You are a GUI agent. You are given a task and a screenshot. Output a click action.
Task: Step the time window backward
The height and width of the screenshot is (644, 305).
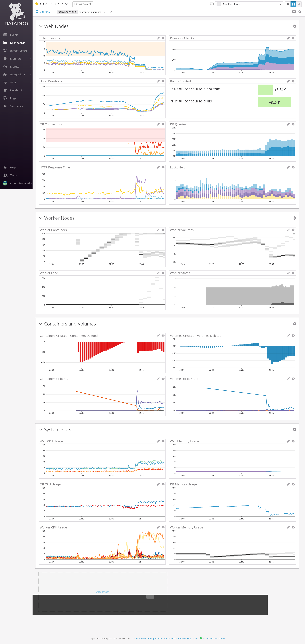pyautogui.click(x=288, y=4)
